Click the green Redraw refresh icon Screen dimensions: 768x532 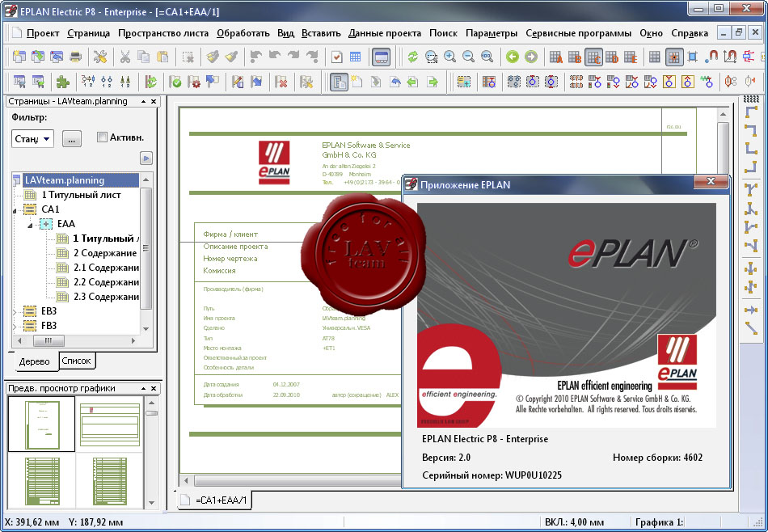(413, 57)
